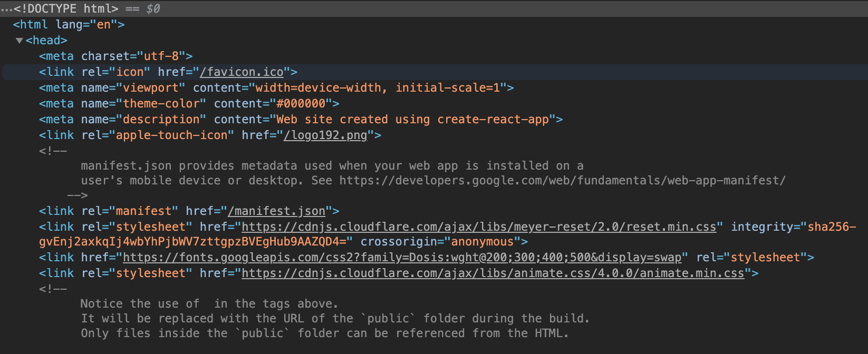
Task: Click the "utf-8" charset value
Action: click(x=161, y=56)
